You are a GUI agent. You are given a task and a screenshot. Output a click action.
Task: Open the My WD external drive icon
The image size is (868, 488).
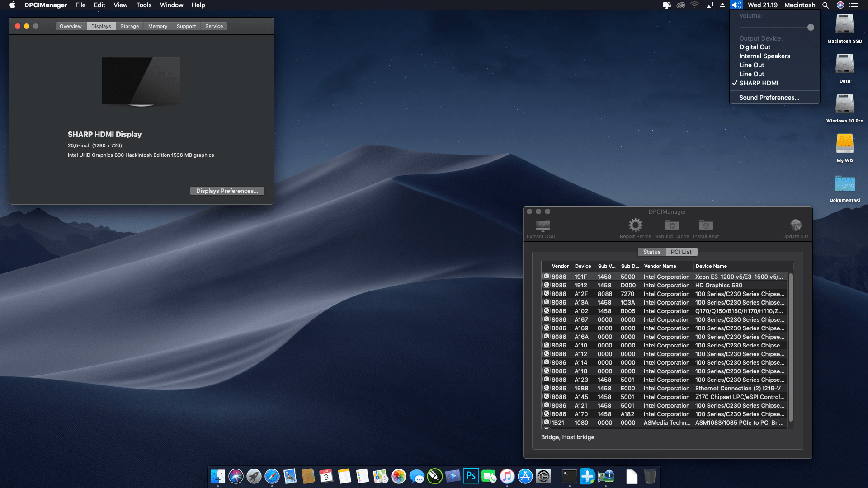pos(844,143)
